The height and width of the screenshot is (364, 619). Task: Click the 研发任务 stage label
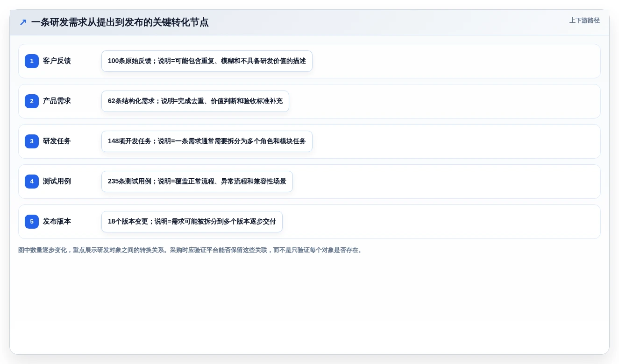(57, 141)
